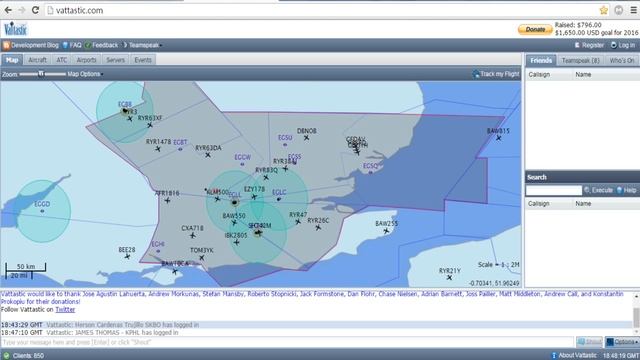
Task: Select the CXA718 aircraft icon
Action: [x=192, y=236]
